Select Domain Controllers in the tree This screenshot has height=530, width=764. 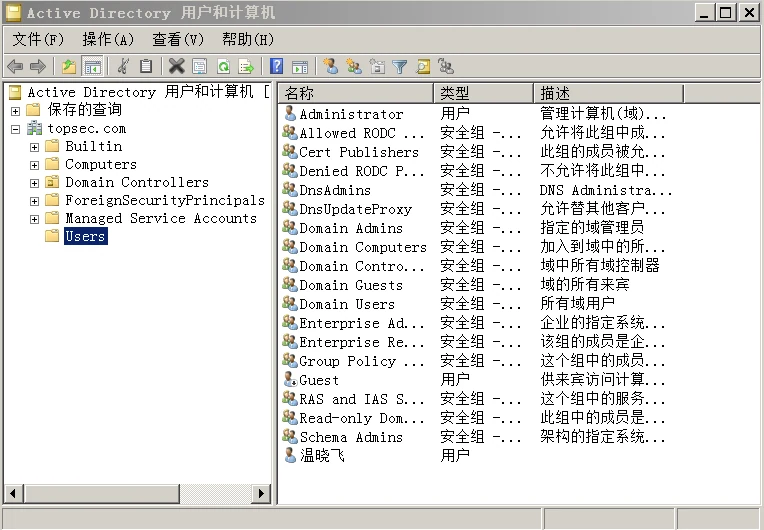[137, 182]
